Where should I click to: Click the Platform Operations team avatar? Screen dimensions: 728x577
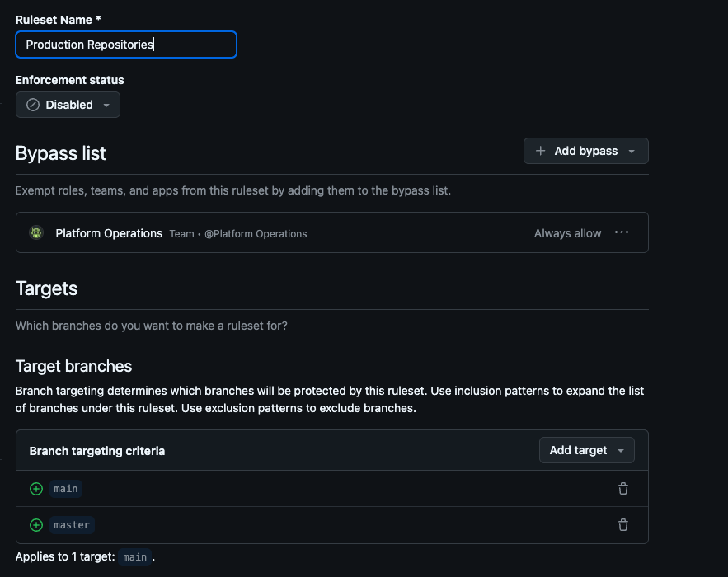36,233
